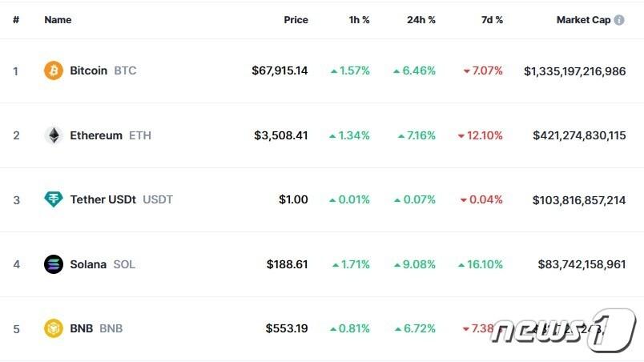
Task: Click the Tether USDt logo icon
Action: (x=54, y=199)
